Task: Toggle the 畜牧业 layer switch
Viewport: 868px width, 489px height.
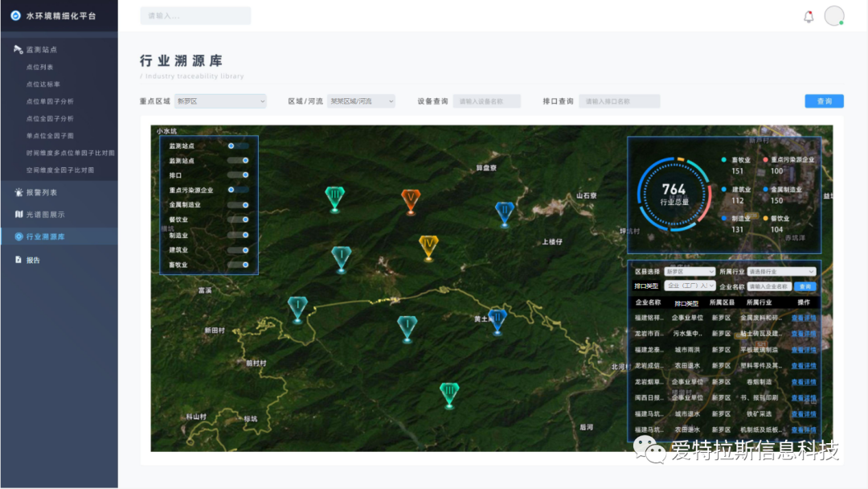Action: click(x=239, y=265)
